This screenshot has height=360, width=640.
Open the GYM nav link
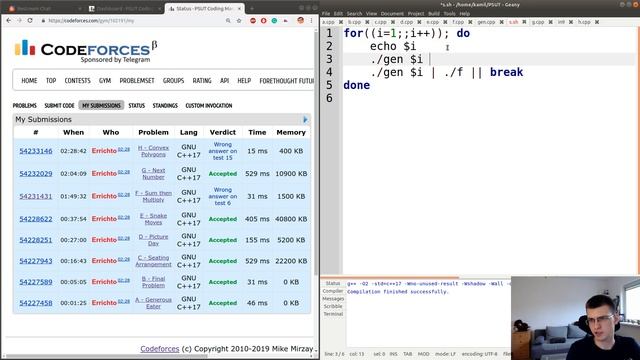coord(105,81)
